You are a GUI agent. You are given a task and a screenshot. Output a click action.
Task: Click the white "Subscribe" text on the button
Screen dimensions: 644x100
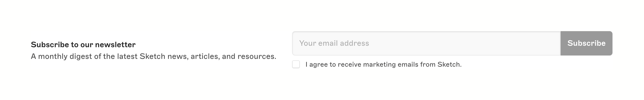586,43
